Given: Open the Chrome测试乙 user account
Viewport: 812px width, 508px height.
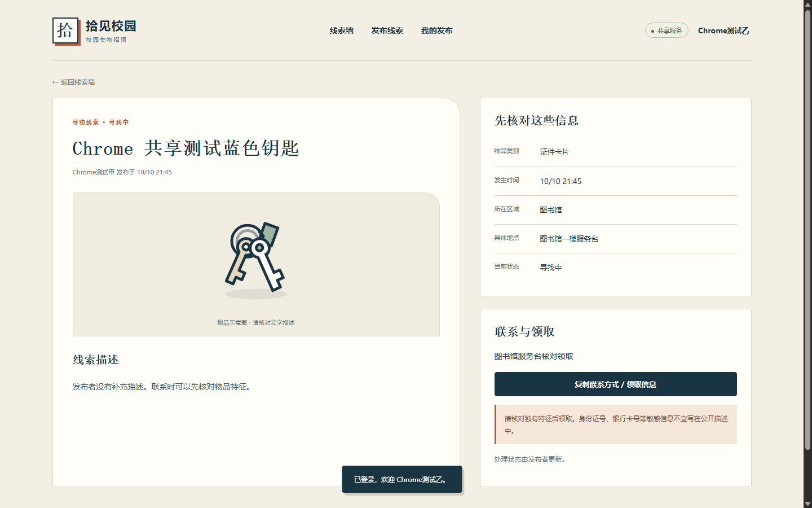Looking at the screenshot, I should pos(723,30).
